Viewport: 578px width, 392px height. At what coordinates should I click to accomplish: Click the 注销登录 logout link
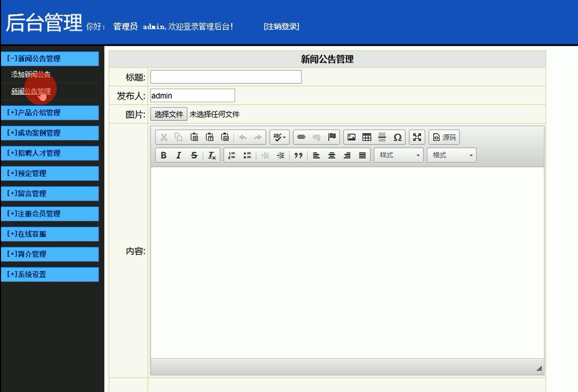point(281,27)
